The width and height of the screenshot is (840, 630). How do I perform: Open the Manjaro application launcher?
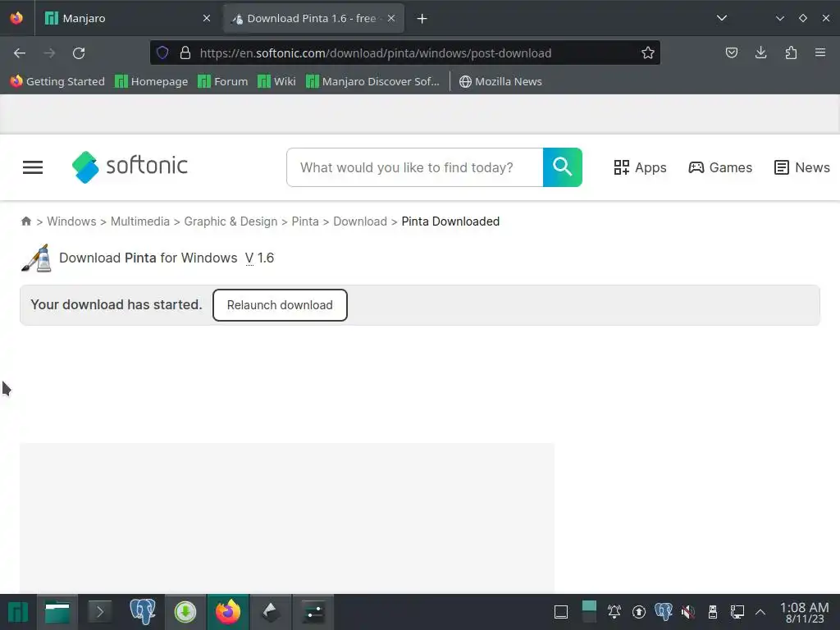(x=18, y=612)
